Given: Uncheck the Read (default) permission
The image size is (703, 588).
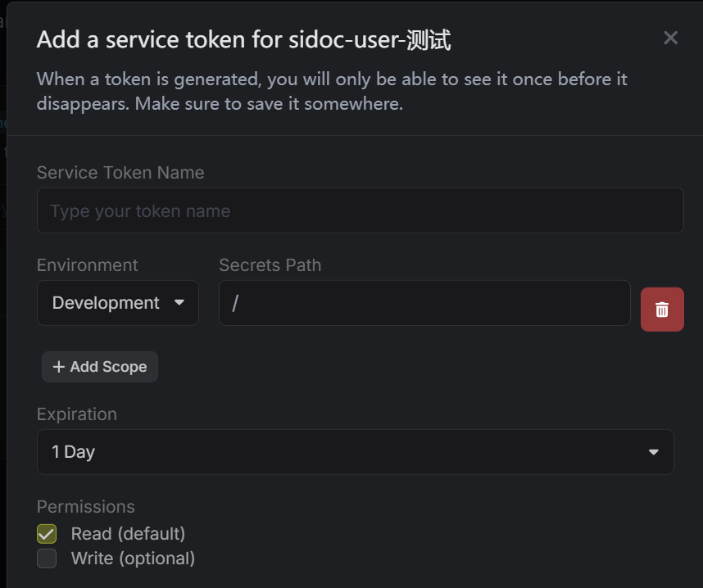Looking at the screenshot, I should tap(47, 534).
